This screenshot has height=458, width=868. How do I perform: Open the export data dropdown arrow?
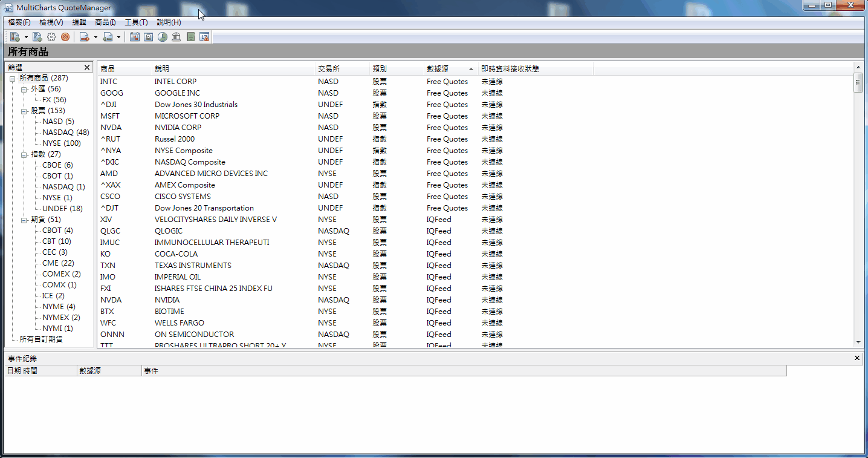pyautogui.click(x=96, y=37)
